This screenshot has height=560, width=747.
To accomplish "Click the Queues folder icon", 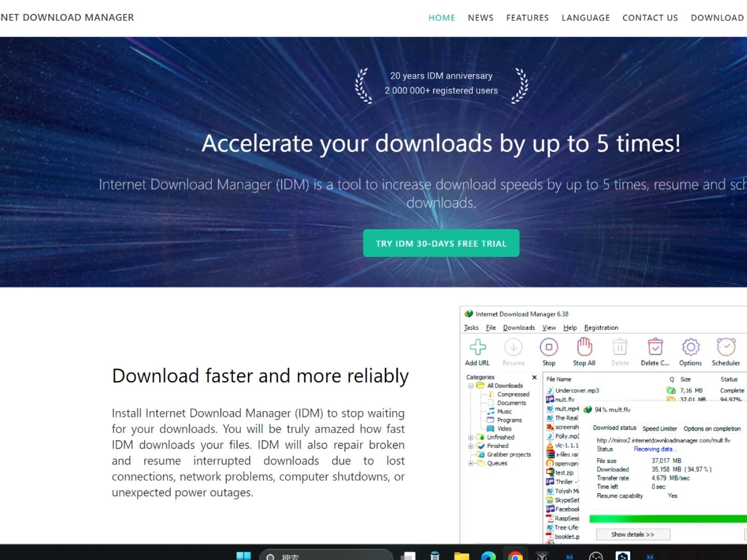I will [x=480, y=464].
